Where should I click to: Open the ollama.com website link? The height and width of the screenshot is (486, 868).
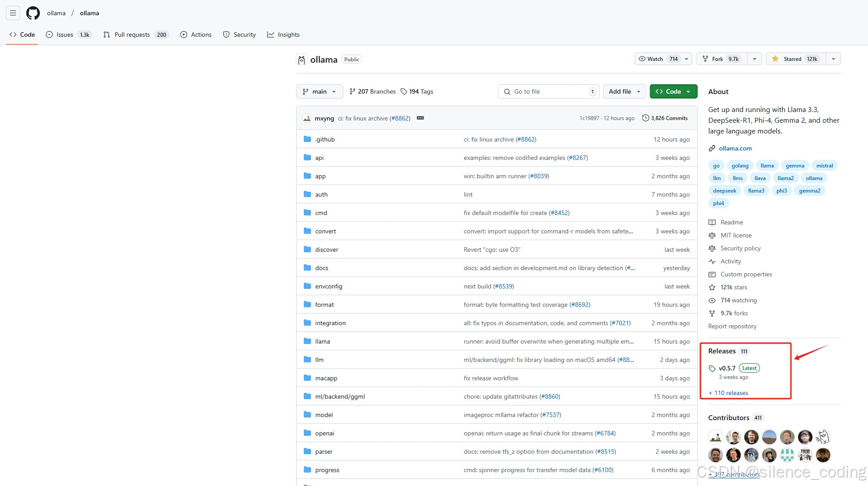[x=735, y=148]
